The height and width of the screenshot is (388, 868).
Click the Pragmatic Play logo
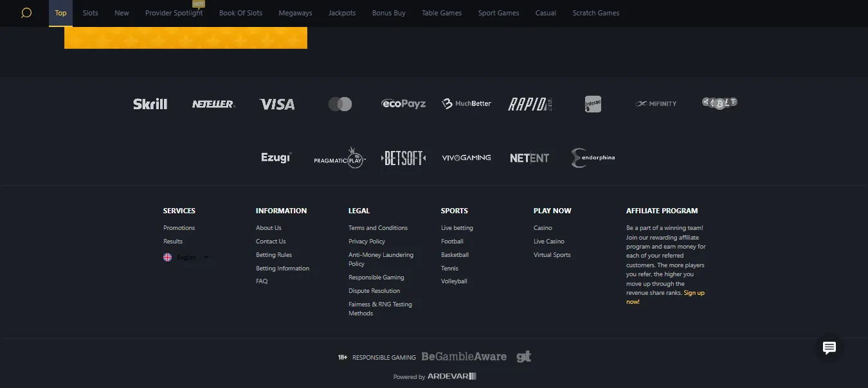[340, 158]
